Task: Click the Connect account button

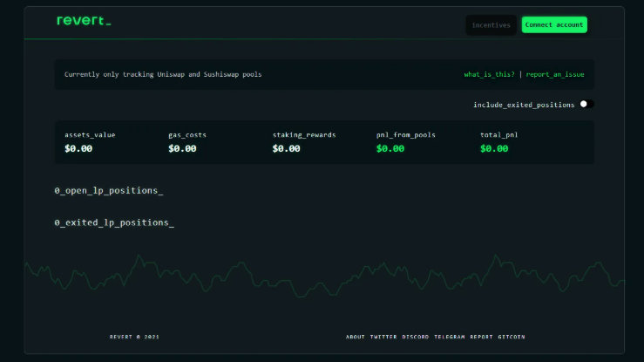Action: point(554,25)
